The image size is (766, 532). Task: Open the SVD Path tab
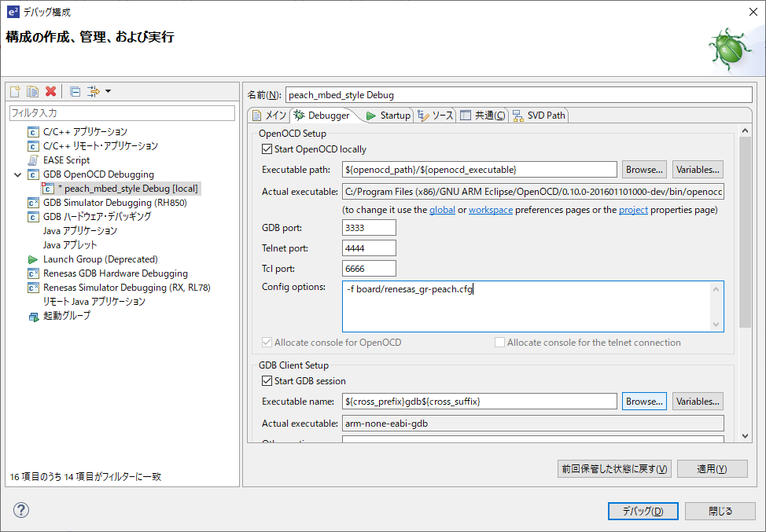(539, 116)
